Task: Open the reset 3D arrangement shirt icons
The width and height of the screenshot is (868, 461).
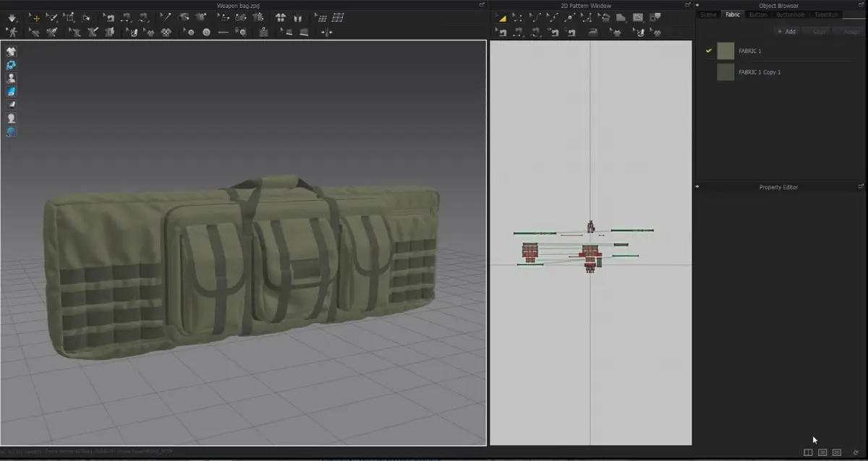Action: [280, 18]
